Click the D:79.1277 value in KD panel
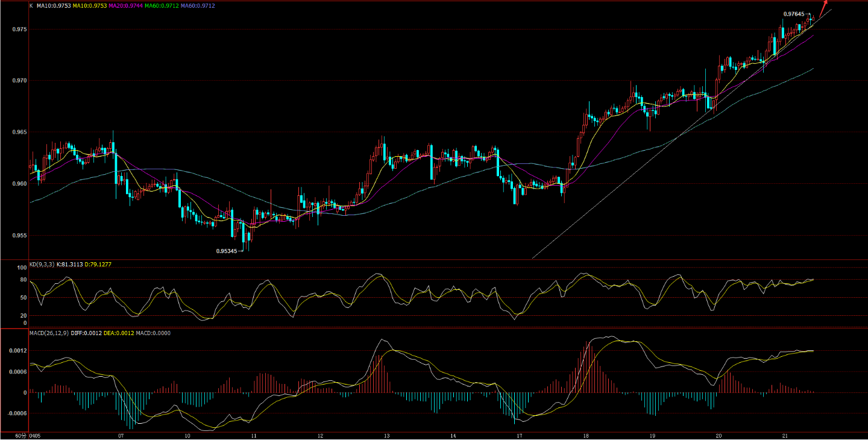This screenshot has width=868, height=440. click(x=98, y=264)
